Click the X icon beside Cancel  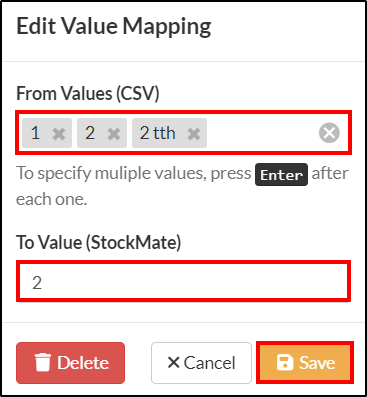click(x=174, y=362)
